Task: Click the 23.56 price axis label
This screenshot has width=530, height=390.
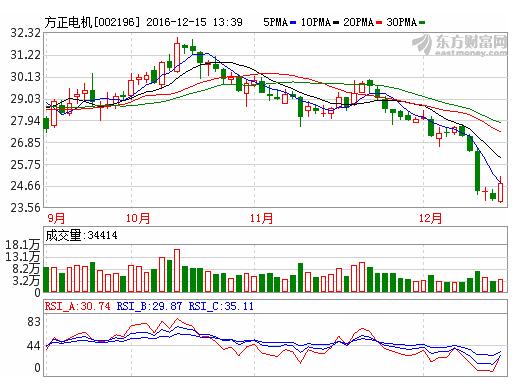Action: tap(25, 207)
